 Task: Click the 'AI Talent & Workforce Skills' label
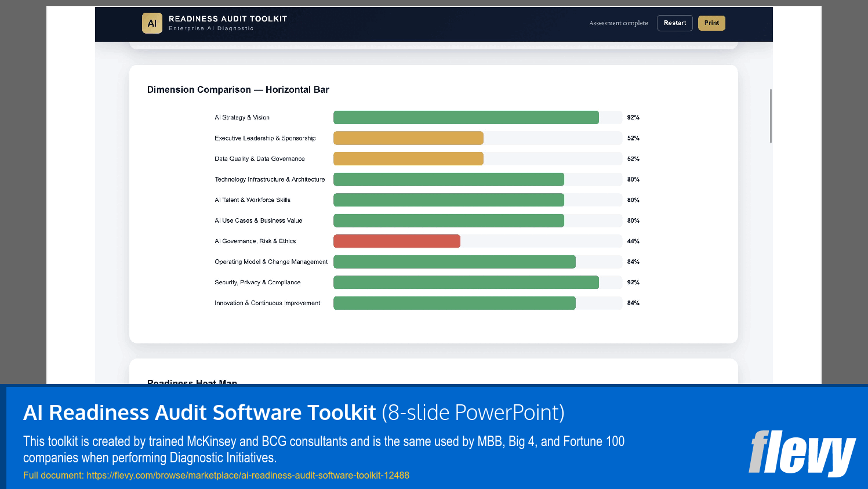click(x=252, y=200)
